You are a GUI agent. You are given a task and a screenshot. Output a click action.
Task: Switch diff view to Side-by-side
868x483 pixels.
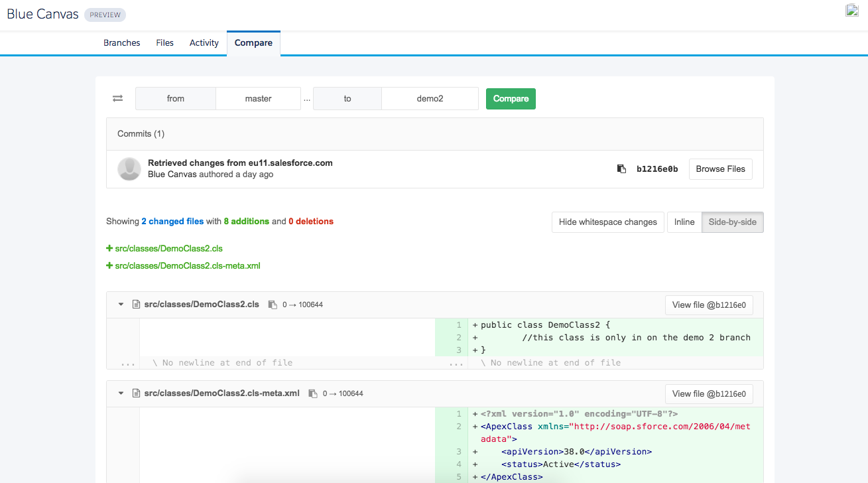[733, 222]
